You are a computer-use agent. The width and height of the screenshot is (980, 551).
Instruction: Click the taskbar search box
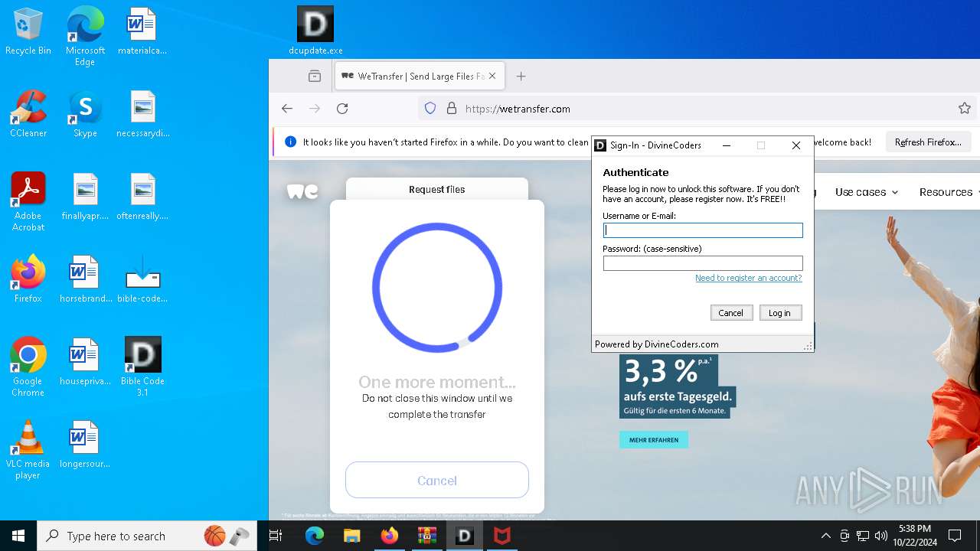point(149,536)
